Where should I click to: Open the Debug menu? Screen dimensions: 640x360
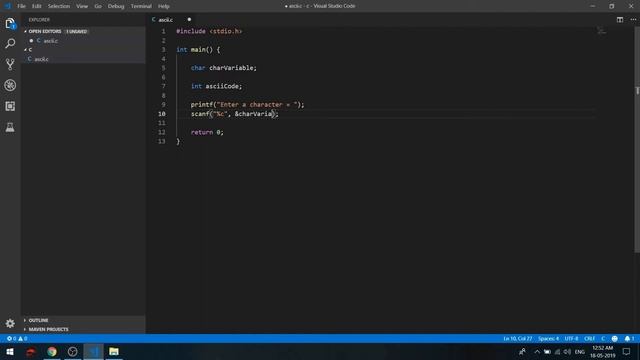[116, 6]
